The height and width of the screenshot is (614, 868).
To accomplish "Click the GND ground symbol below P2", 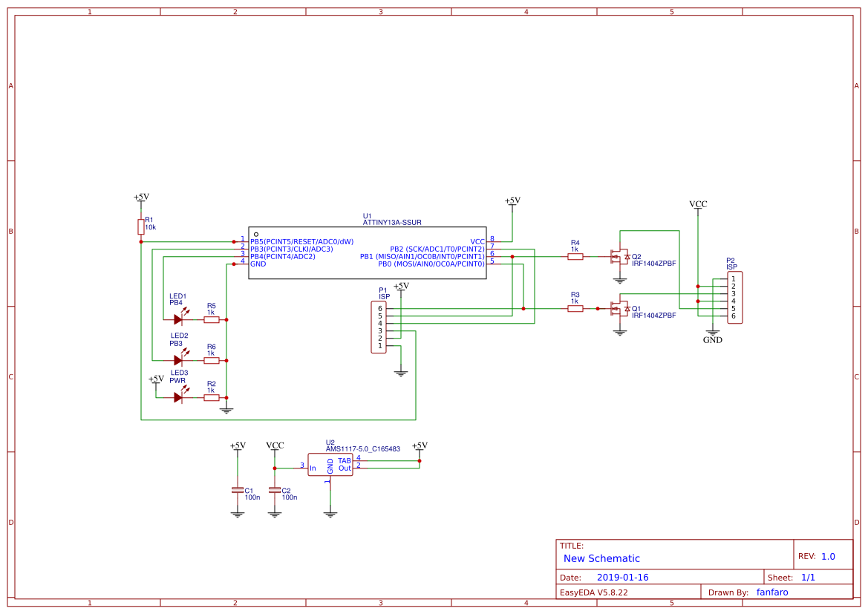I will [712, 332].
